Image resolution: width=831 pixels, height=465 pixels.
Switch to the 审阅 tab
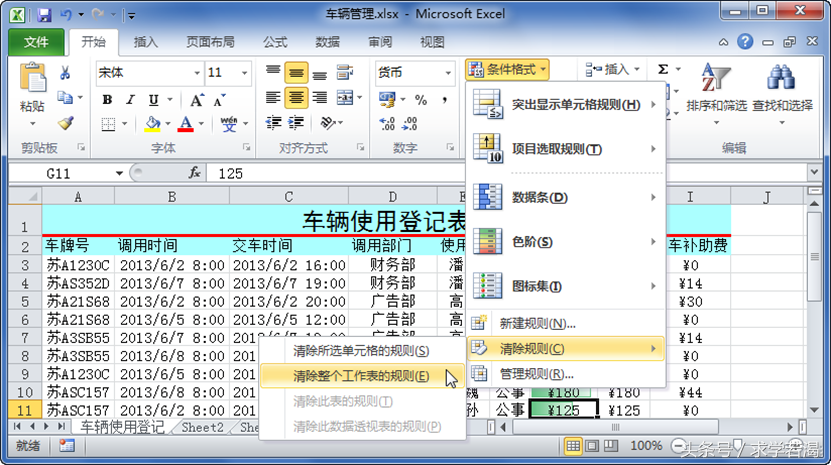tap(380, 42)
